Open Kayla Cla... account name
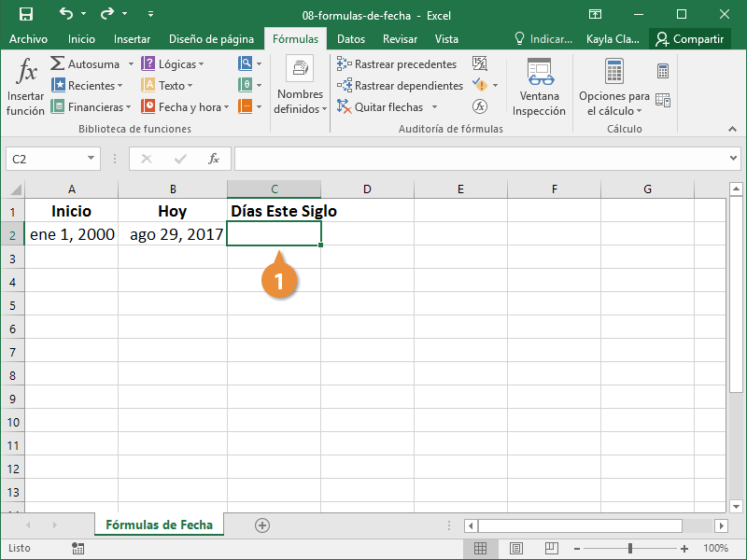This screenshot has height=560, width=747. (613, 39)
